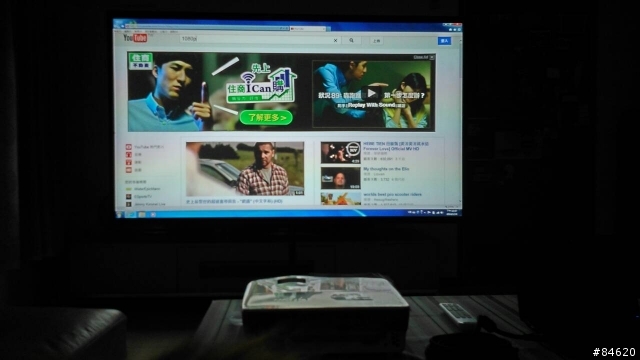Select the blue sign-in button

[x=444, y=41]
